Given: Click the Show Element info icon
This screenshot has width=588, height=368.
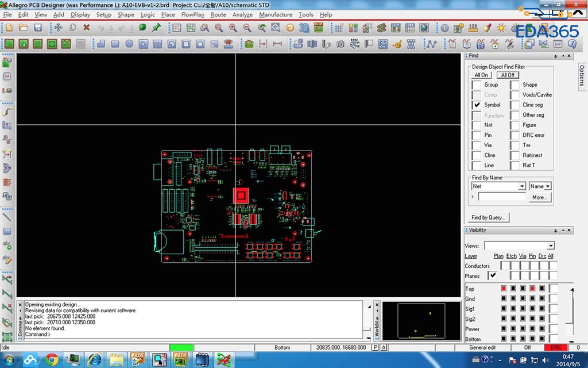Looking at the screenshot, I should [444, 28].
